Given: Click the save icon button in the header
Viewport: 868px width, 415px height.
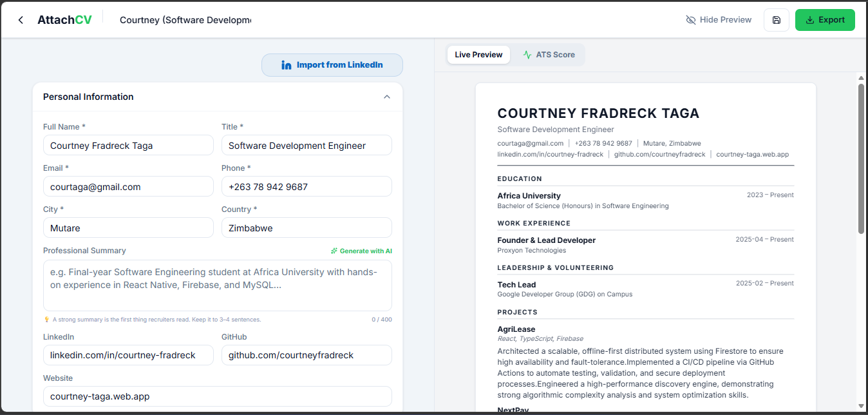Looking at the screenshot, I should pyautogui.click(x=777, y=20).
